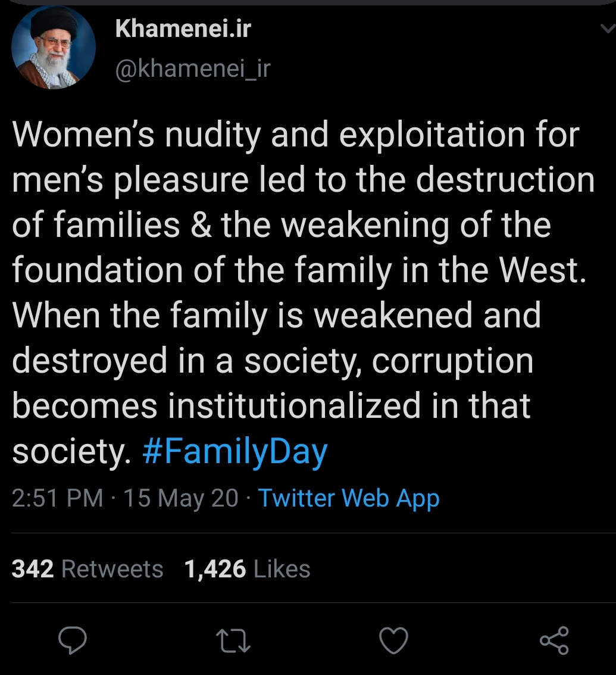Click the number 342 in retweet count

pyautogui.click(x=33, y=569)
